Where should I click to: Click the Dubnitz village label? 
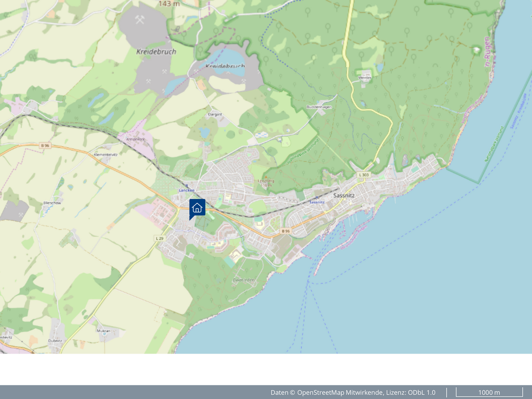tap(55, 341)
